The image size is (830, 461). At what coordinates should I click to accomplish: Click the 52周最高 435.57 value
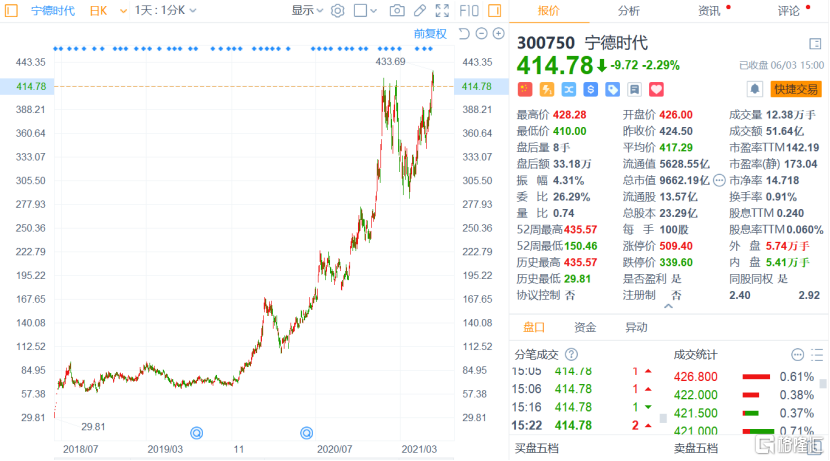[581, 230]
